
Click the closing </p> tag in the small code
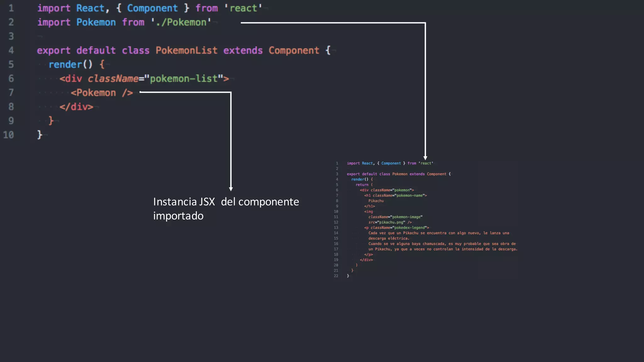369,255
